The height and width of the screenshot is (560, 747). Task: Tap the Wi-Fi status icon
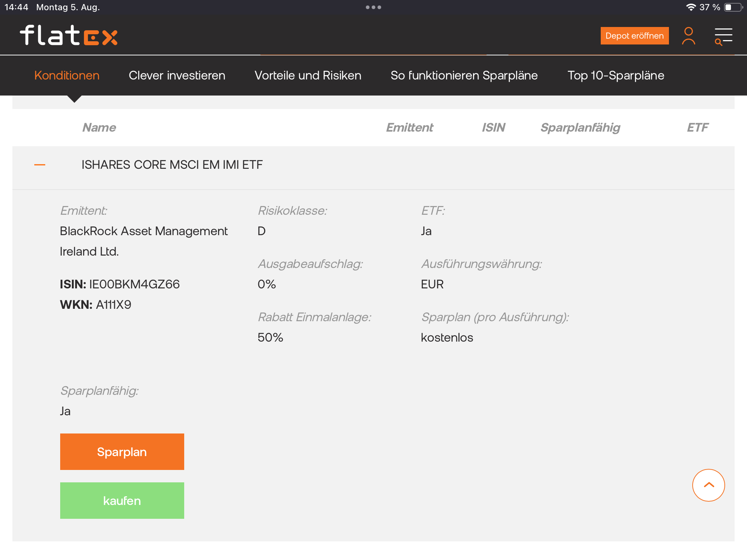click(x=690, y=7)
